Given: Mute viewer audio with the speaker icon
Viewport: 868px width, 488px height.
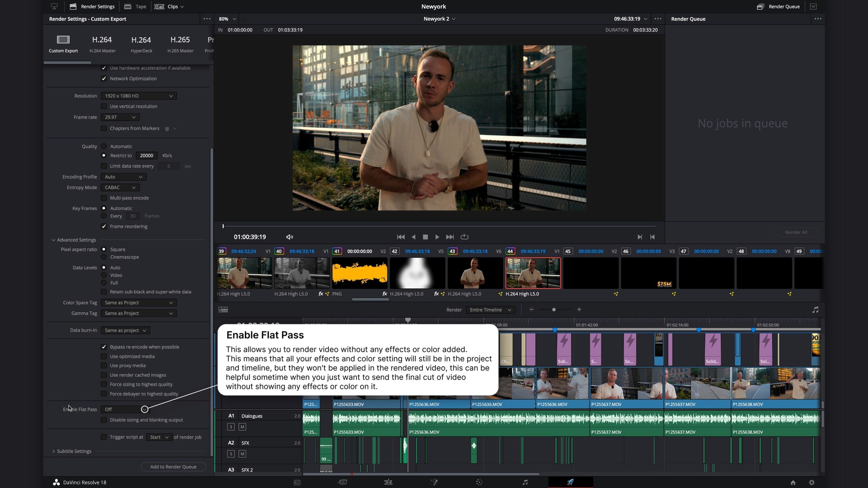Looking at the screenshot, I should [x=289, y=237].
